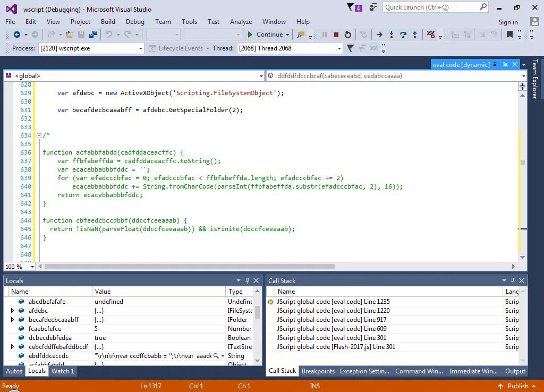Click the Undo arrow icon

point(109,35)
